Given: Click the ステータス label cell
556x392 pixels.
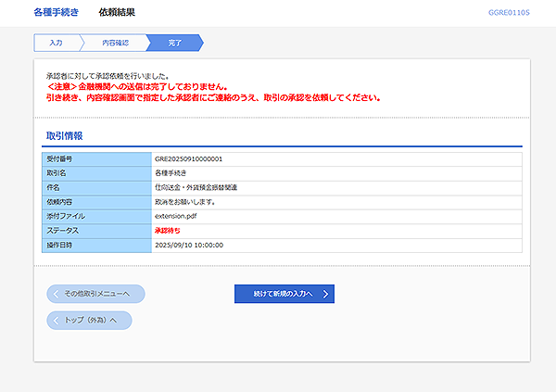Looking at the screenshot, I should click(x=96, y=231).
